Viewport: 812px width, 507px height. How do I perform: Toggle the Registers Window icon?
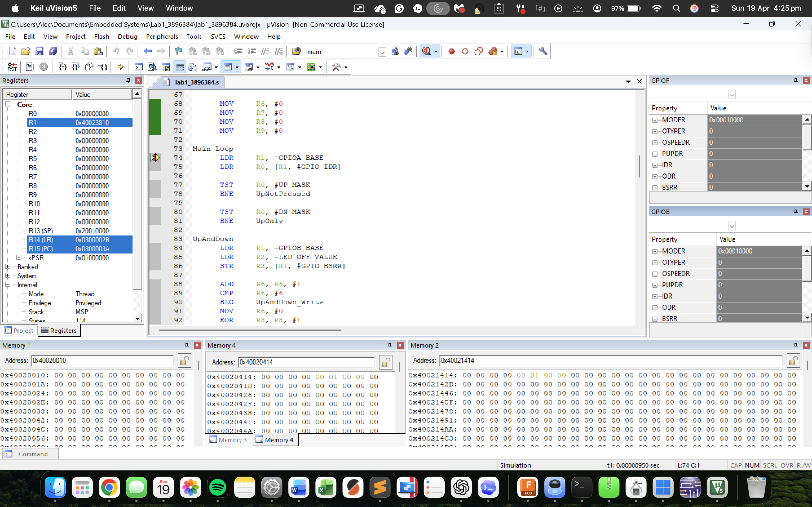point(180,67)
